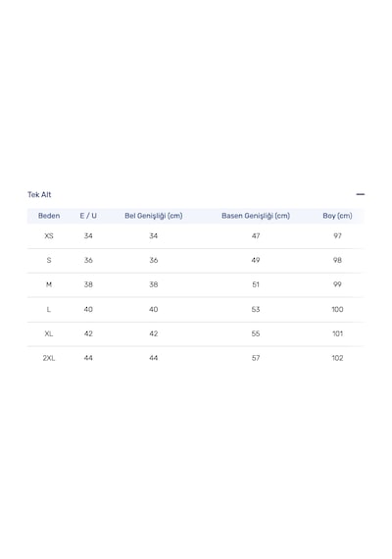392x559 pixels.
Task: Select the E / U column header
Action: (x=88, y=216)
